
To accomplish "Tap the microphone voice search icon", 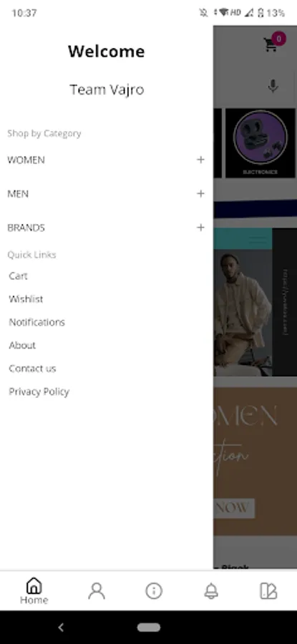I will 273,87.
